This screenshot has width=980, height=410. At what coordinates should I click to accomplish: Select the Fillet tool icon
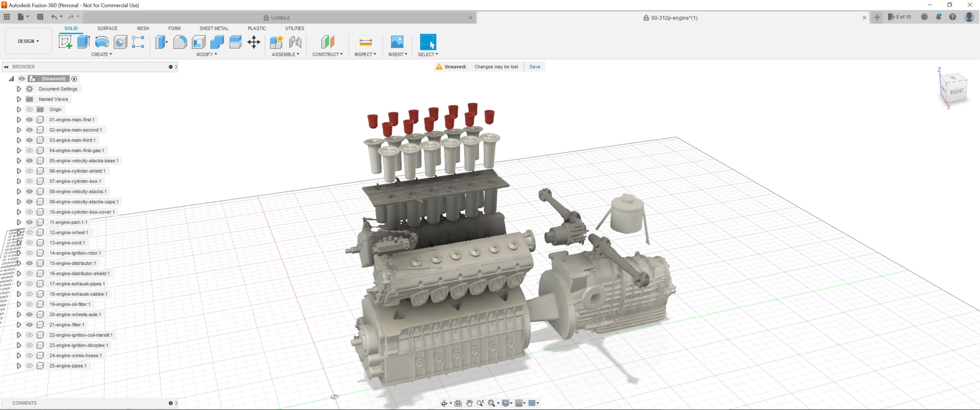pyautogui.click(x=180, y=42)
